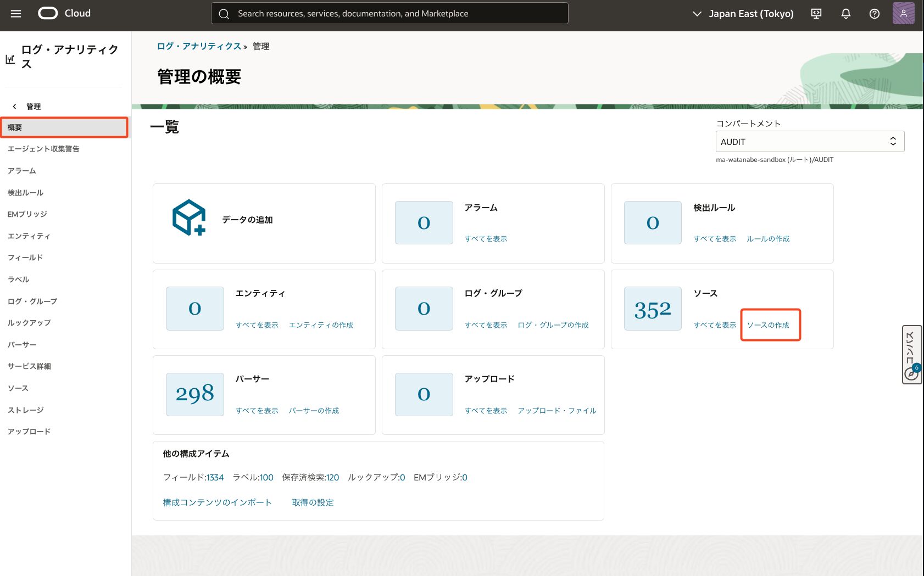This screenshot has height=576, width=924.
Task: Expand the Japan East (Tokyo) region selector
Action: (743, 14)
